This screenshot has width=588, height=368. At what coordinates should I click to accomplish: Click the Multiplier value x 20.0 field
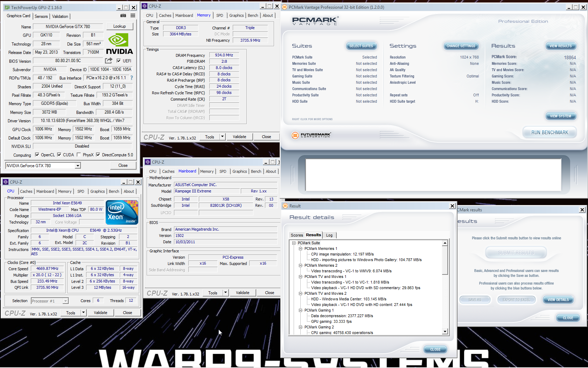coord(47,275)
